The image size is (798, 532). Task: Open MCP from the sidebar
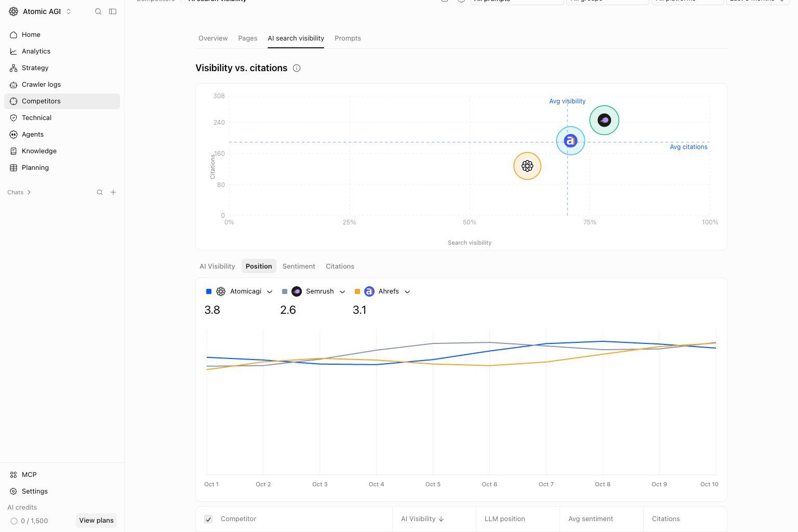click(62, 475)
